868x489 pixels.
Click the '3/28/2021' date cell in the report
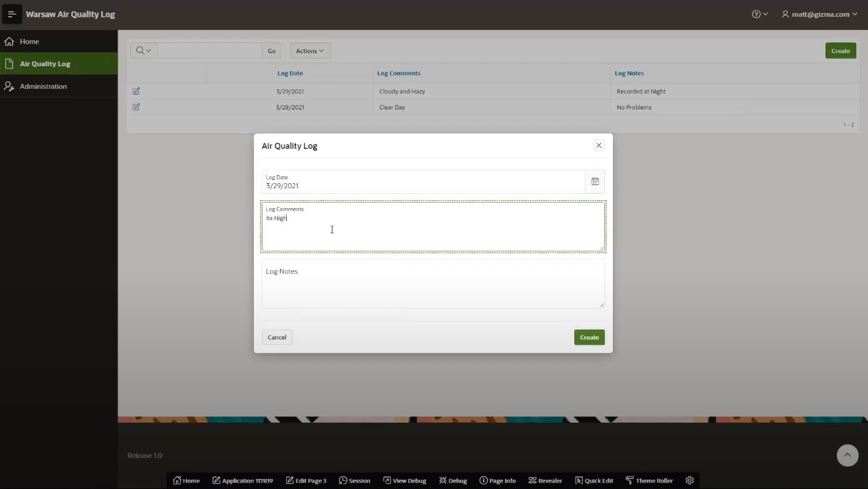290,107
